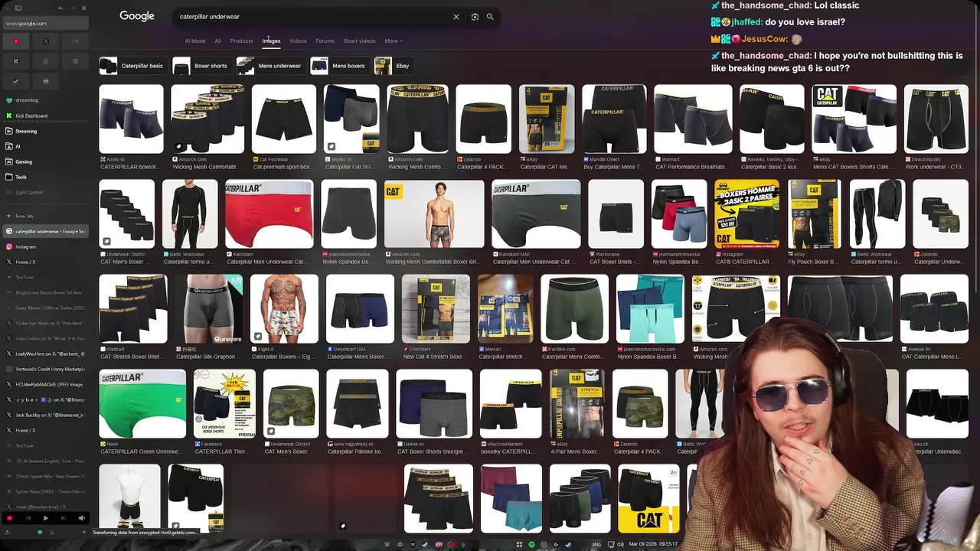
Task: Switch to the All results tab
Action: coord(217,41)
